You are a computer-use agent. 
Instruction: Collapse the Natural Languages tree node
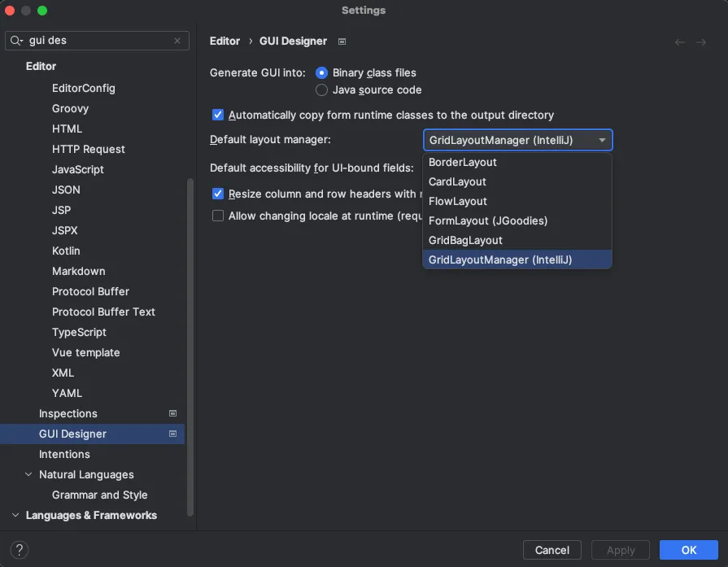pos(29,474)
